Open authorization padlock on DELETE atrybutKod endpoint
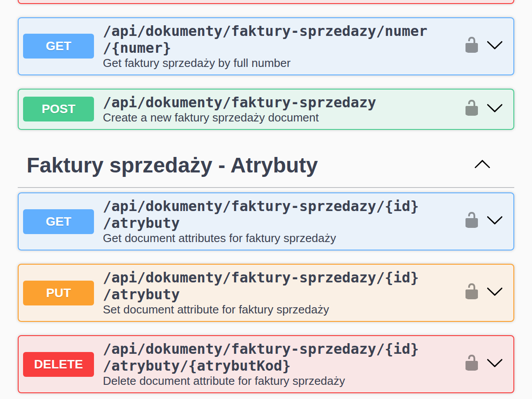 click(471, 362)
